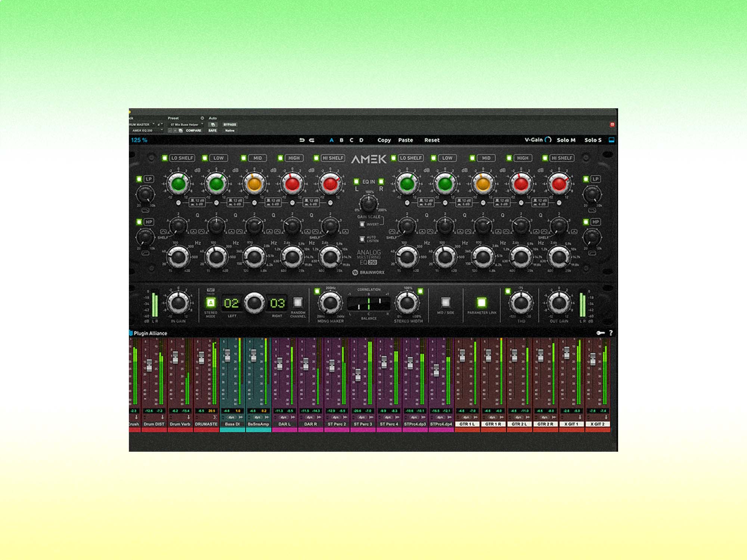Click the right HI SHELF red gain knob
The height and width of the screenshot is (560, 747).
tap(559, 184)
